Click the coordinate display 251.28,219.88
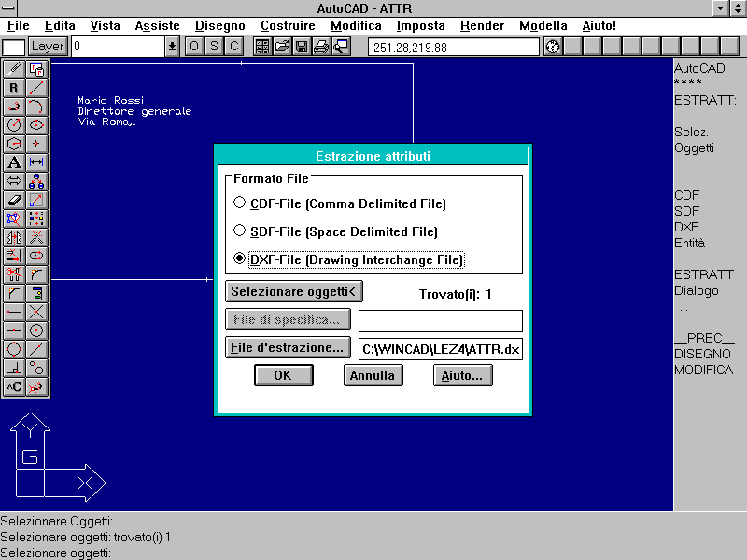 pyautogui.click(x=453, y=48)
